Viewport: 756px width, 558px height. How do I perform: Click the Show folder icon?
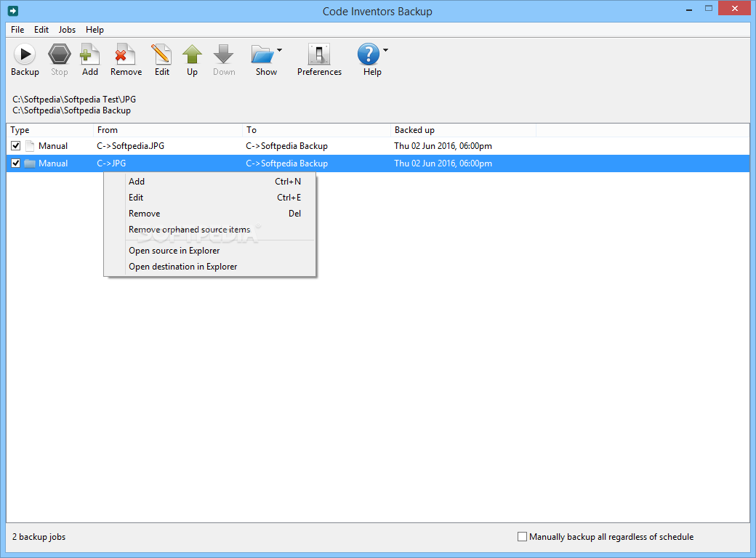pos(262,54)
